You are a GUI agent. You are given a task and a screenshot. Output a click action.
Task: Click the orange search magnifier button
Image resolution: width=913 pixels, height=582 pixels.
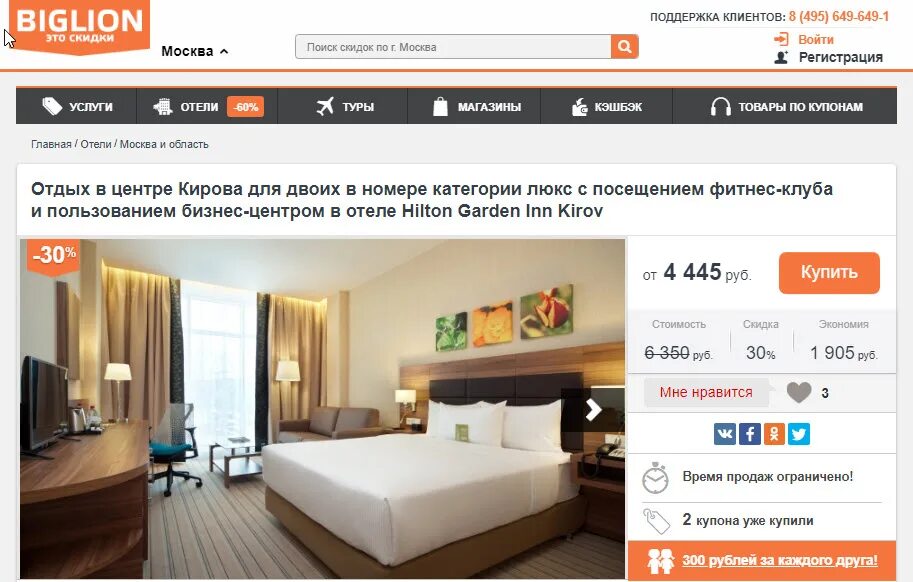(624, 47)
